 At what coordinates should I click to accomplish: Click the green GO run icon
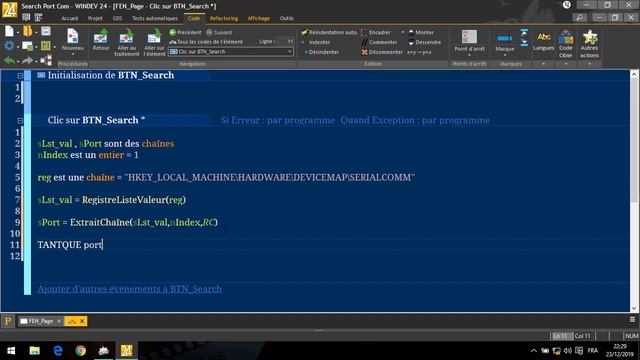pyautogui.click(x=45, y=46)
